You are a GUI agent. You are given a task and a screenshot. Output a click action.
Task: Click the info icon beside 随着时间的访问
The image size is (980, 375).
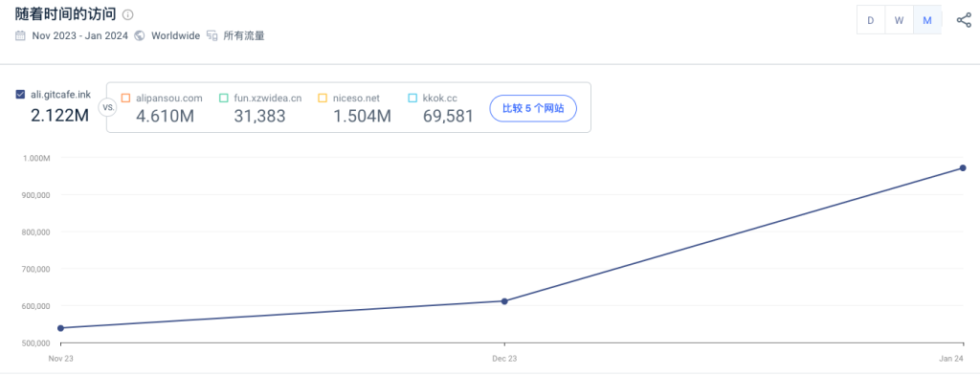127,14
